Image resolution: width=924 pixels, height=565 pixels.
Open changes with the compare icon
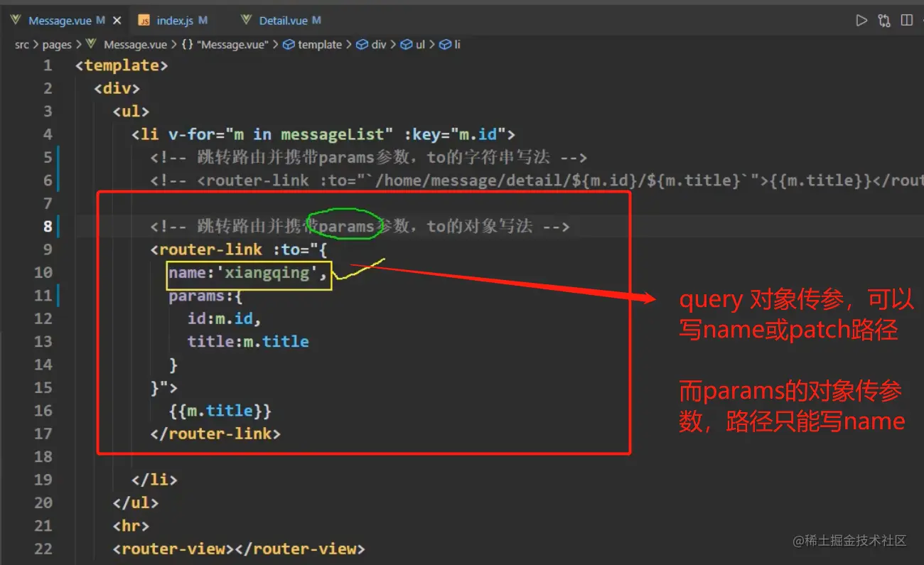[884, 21]
